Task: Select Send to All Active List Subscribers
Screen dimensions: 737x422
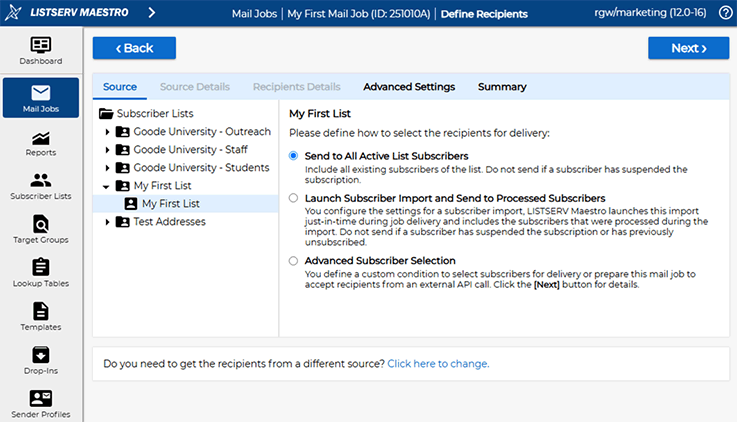Action: tap(293, 156)
